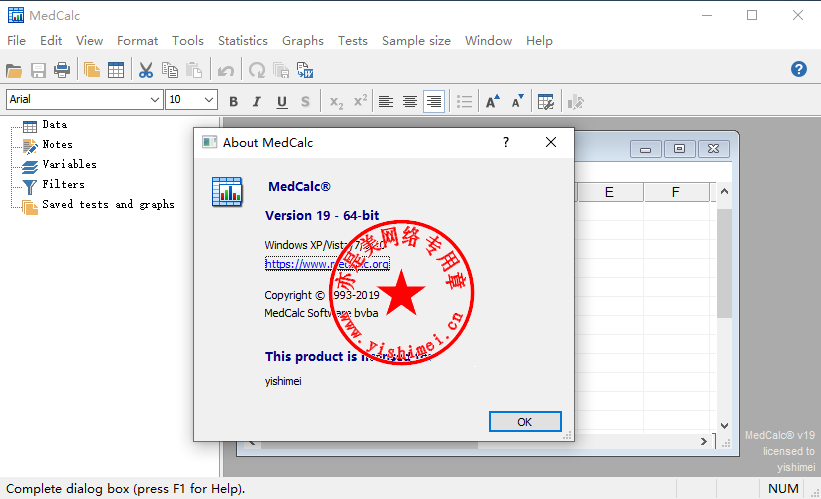Click the spreadsheet vertical scrollbar thumb
This screenshot has height=499, width=821.
[x=724, y=263]
